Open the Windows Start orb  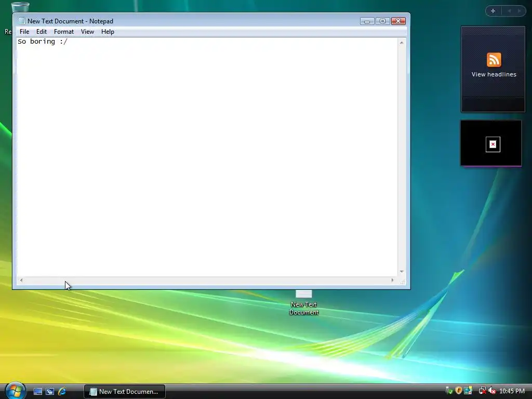[15, 391]
